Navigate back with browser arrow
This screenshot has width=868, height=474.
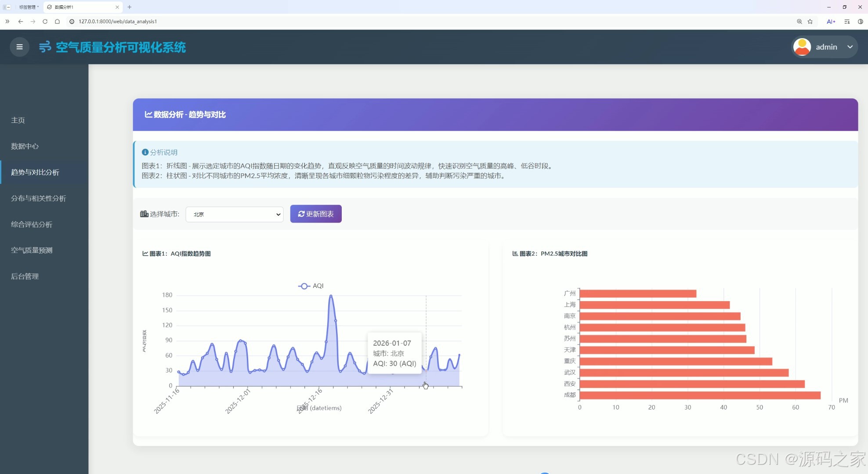point(21,22)
